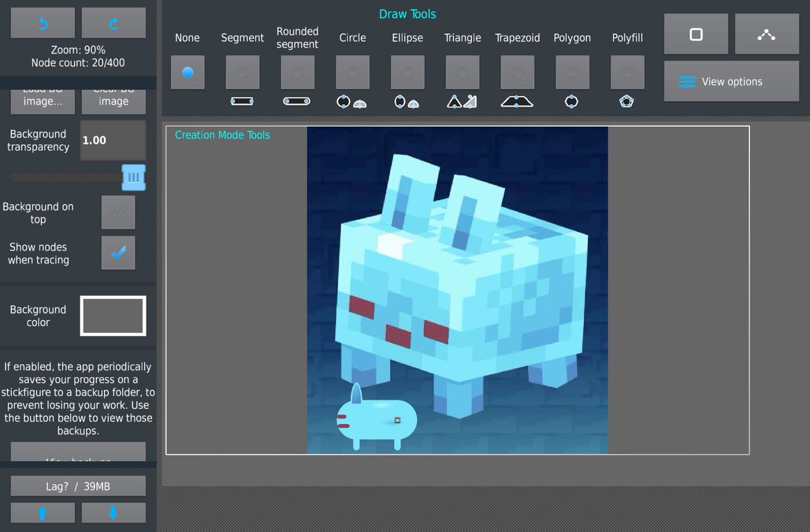810x532 pixels.
Task: Click the blue down arrow button
Action: pos(113,513)
